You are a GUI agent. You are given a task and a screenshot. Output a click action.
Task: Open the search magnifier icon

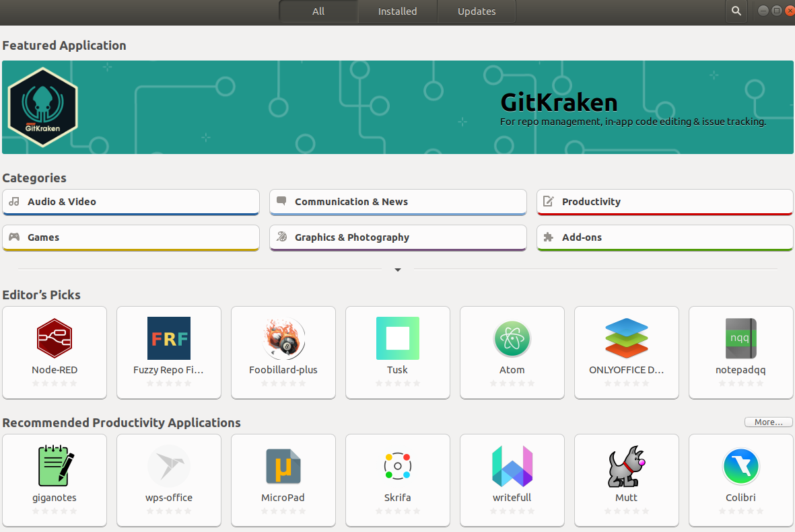736,11
